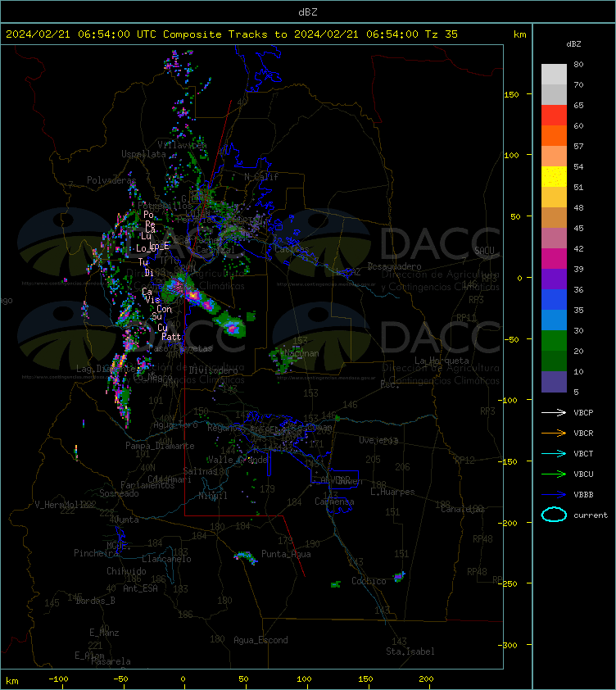
Task: Click the cyan 'current' ellipse legend icon
Action: 554,515
